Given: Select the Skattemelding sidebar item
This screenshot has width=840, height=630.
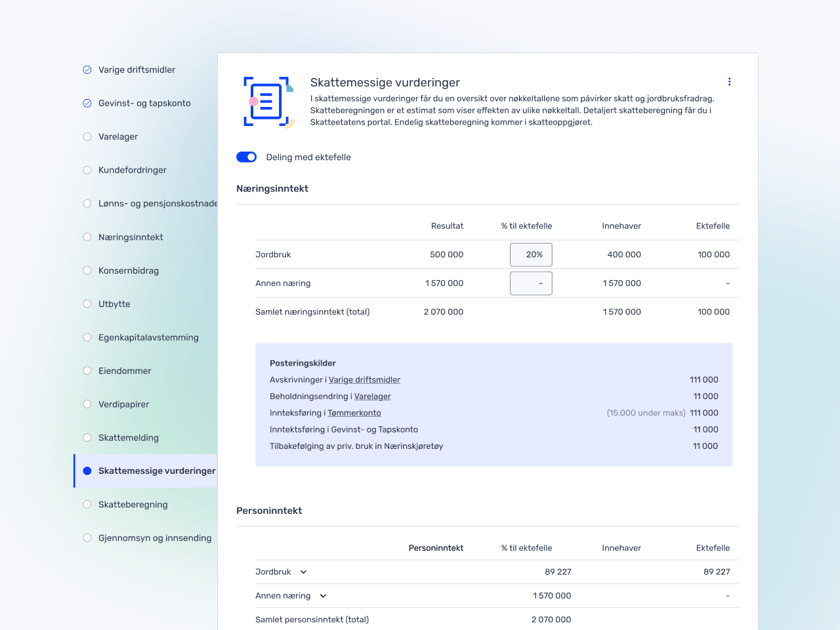Looking at the screenshot, I should (128, 438).
